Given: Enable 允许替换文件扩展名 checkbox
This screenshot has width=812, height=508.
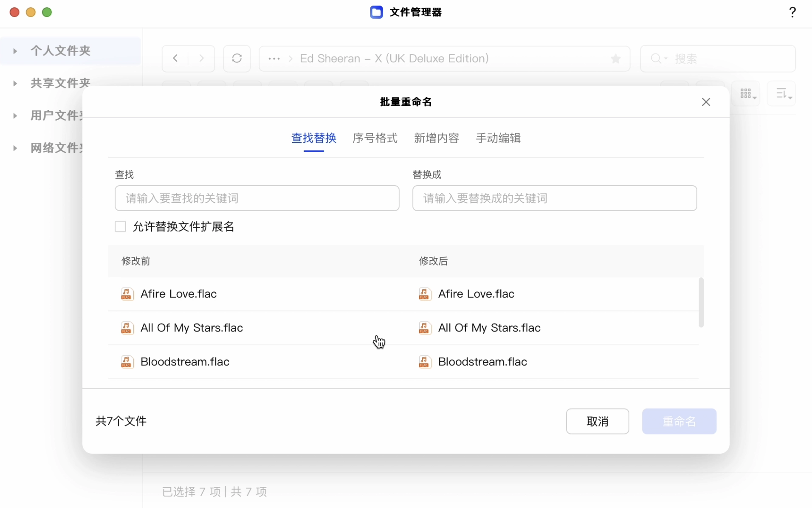Looking at the screenshot, I should pos(121,226).
